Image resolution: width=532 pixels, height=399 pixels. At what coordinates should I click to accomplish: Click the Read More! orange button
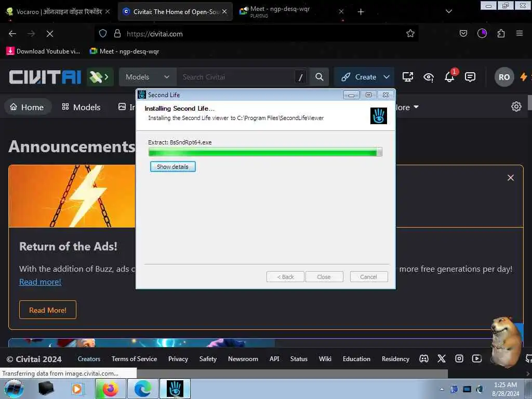point(47,310)
